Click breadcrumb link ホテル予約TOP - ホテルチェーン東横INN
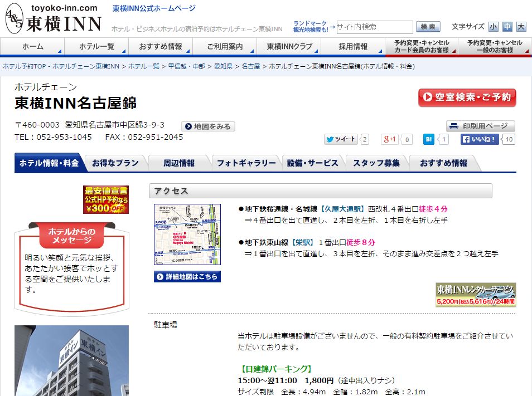Viewport: 532px width, 396px height. click(61, 66)
